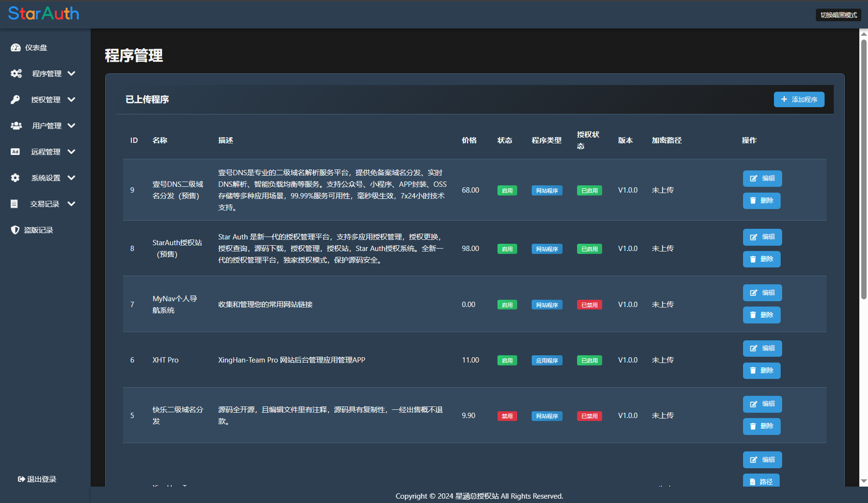Open the 盗版记录 menu item
Viewport: 868px width, 503px height.
(39, 230)
